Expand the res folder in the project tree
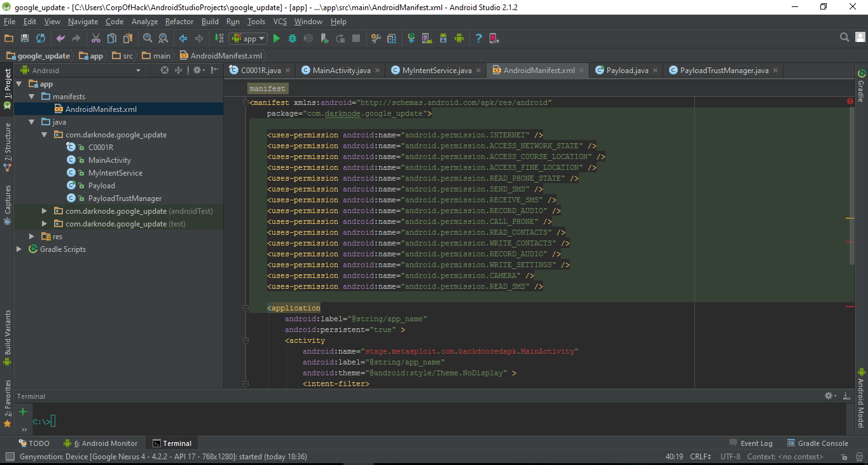This screenshot has height=465, width=868. (31, 237)
